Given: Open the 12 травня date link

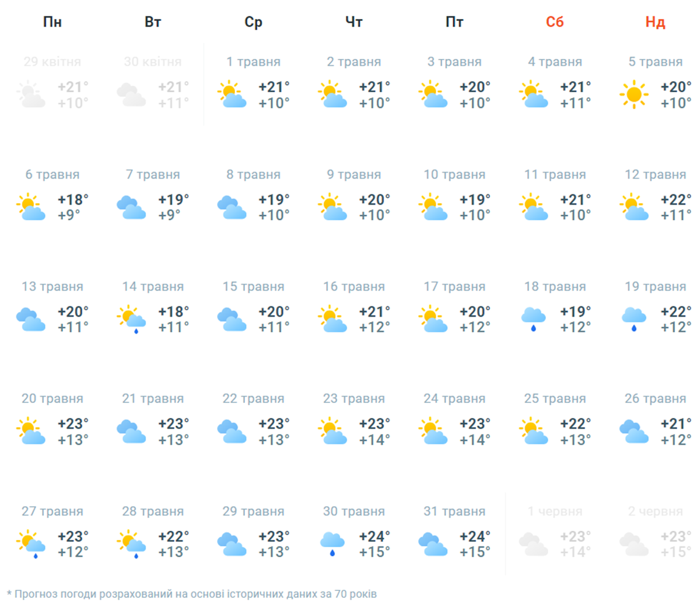Looking at the screenshot, I should (655, 174).
